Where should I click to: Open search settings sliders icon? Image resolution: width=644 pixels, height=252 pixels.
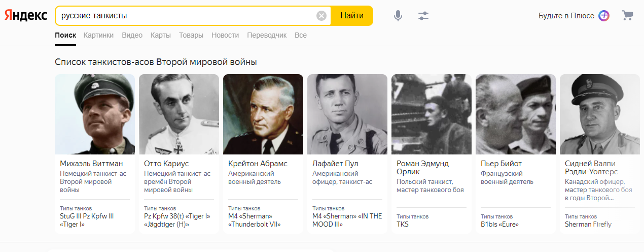[423, 16]
